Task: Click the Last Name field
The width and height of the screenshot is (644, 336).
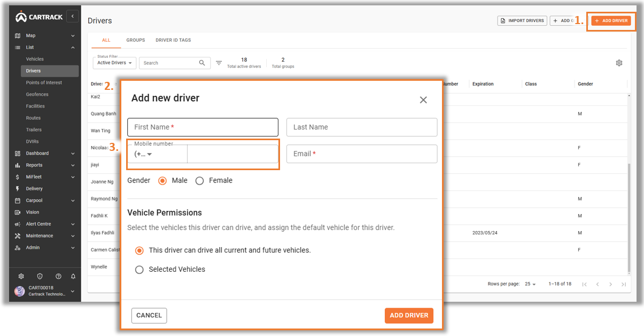Action: pyautogui.click(x=362, y=127)
